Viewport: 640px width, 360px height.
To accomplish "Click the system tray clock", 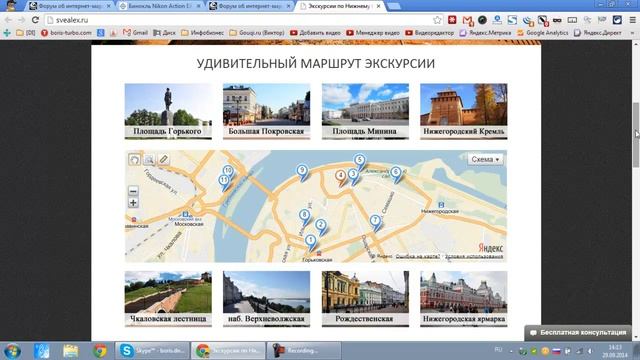I will point(615,351).
